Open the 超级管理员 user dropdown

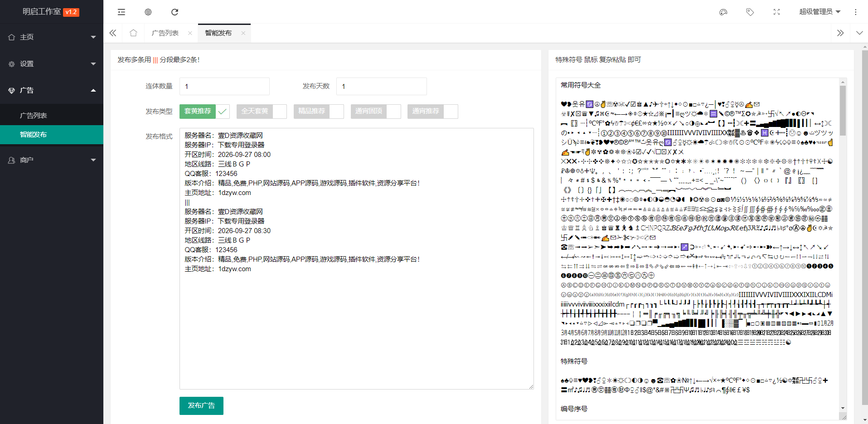coord(820,12)
